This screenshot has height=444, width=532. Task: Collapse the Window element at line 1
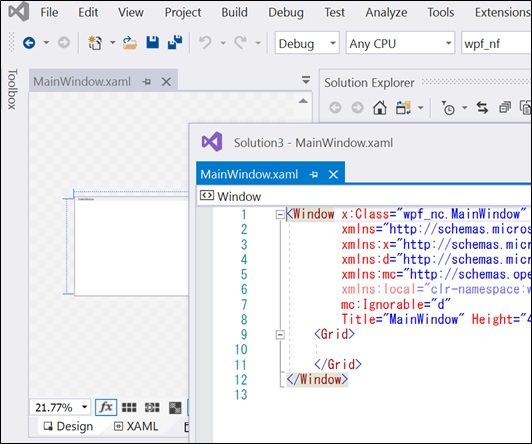pos(280,214)
